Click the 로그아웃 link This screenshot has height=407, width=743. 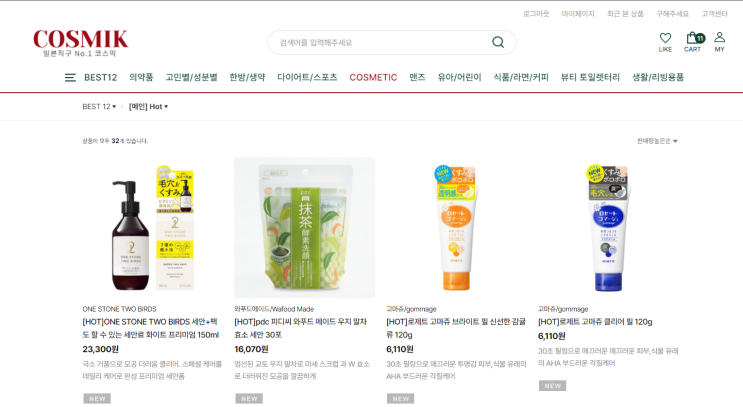(536, 14)
